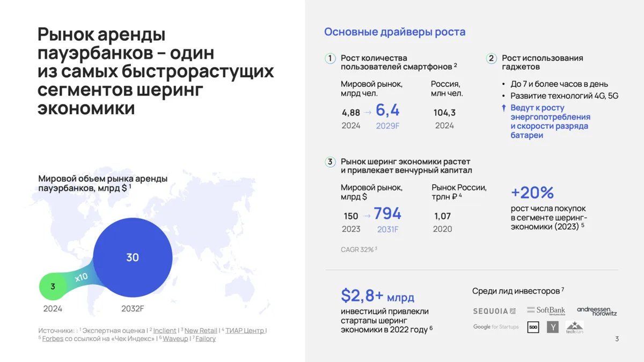The image size is (644, 362).
Task: Click the 794 world market forecast value
Action: (x=387, y=214)
